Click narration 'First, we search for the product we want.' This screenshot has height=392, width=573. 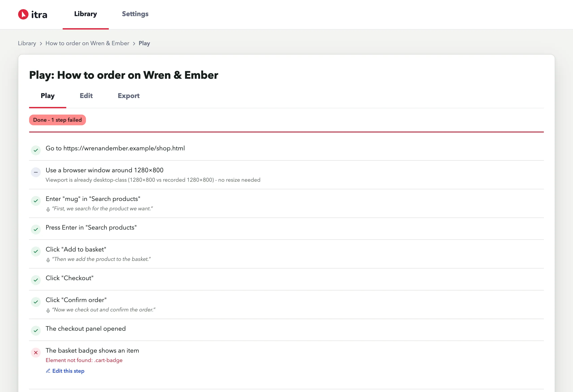tap(102, 209)
